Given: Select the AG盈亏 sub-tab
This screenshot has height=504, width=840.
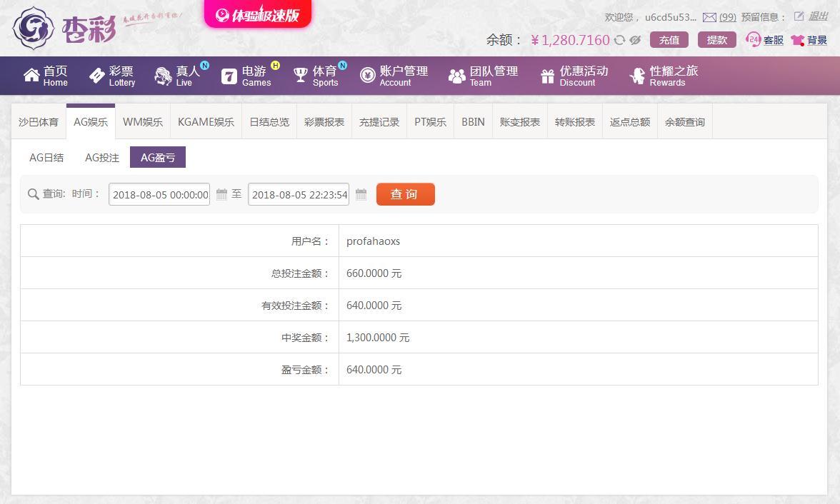Looking at the screenshot, I should 157,158.
